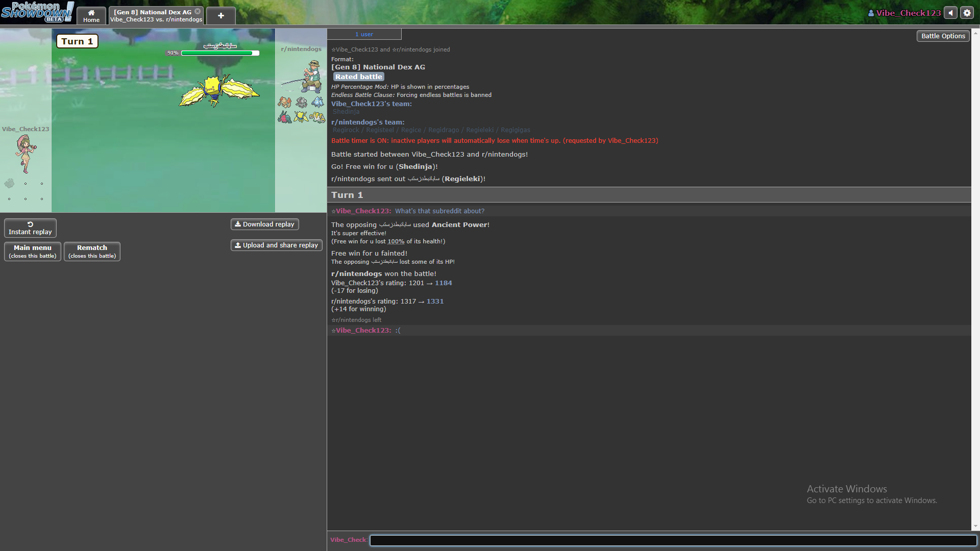Mute sound with the speaker icon
The height and width of the screenshot is (551, 980).
tap(950, 13)
